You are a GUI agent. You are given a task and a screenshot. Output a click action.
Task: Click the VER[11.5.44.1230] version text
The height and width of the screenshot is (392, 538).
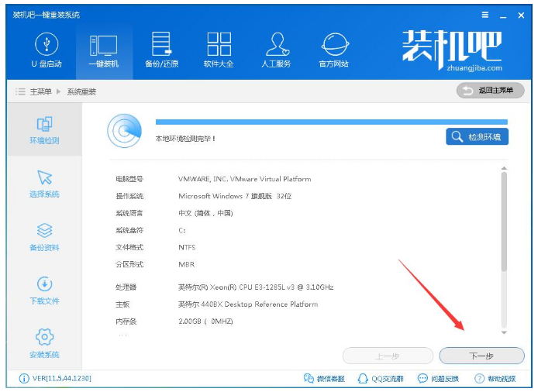[62, 378]
